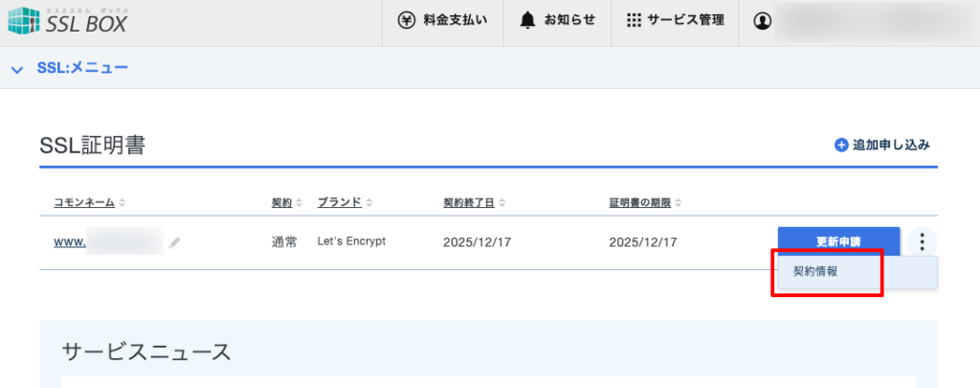Click the plus icon for 追加申し込み
Image resolution: width=980 pixels, height=388 pixels.
(841, 145)
